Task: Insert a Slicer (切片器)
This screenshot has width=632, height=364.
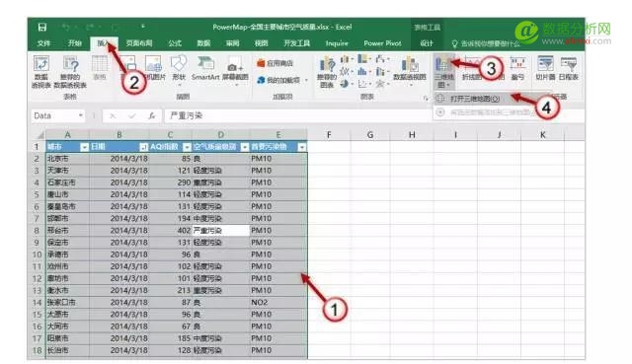Action: 545,68
